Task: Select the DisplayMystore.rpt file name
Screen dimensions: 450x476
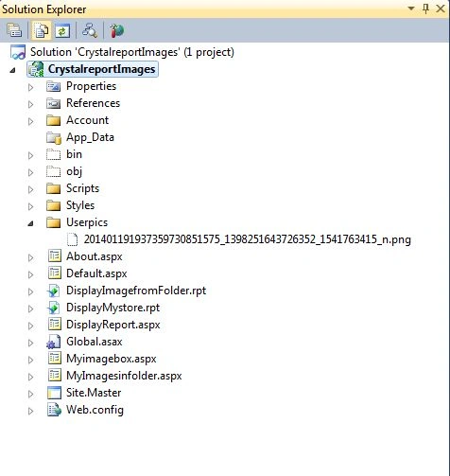Action: 112,308
